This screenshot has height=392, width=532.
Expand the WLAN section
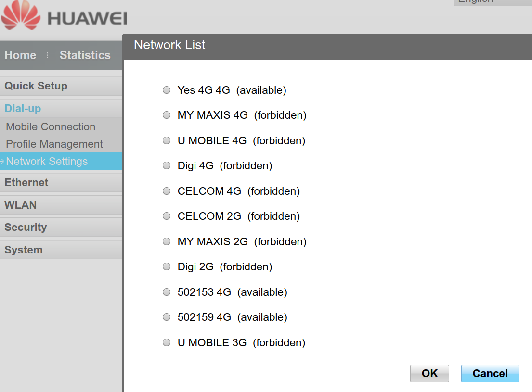point(61,205)
